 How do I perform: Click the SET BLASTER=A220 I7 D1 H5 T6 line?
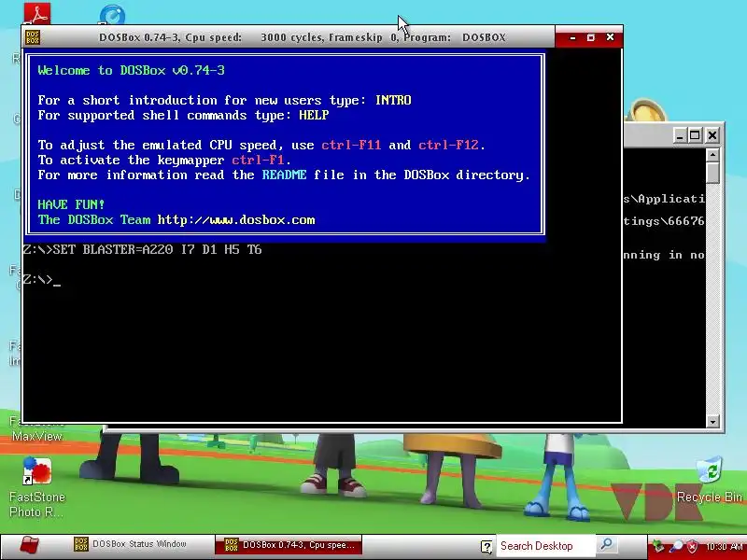pos(142,249)
